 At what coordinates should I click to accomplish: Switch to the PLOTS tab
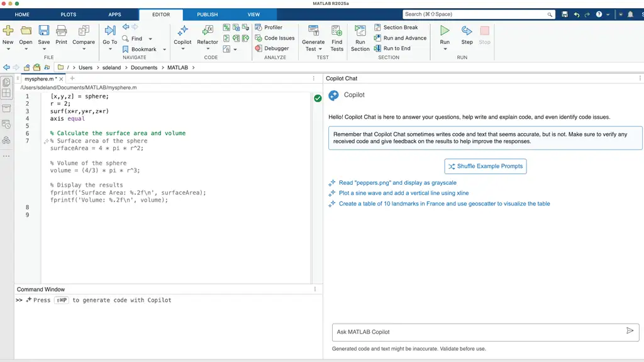[69, 14]
